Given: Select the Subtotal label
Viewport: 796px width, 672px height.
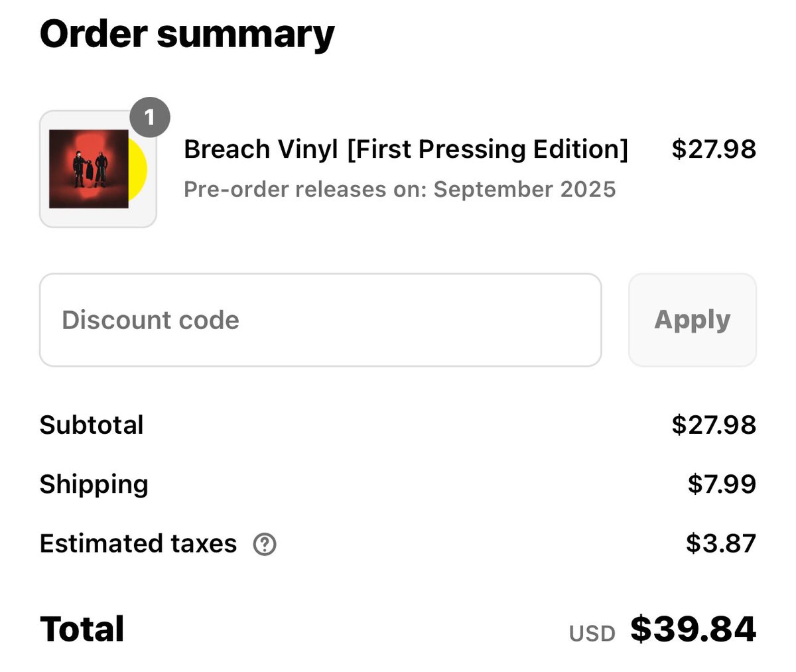Looking at the screenshot, I should [x=92, y=425].
